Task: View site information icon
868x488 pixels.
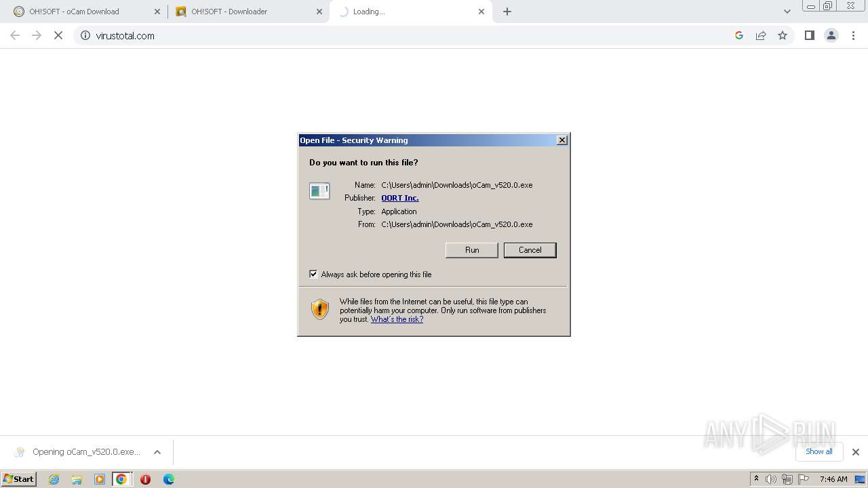Action: 85,35
